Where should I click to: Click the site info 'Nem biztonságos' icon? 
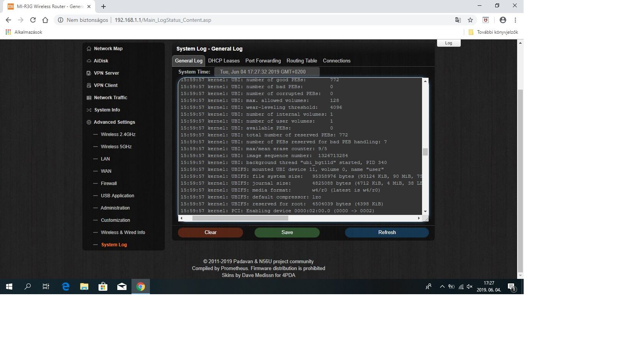[61, 20]
